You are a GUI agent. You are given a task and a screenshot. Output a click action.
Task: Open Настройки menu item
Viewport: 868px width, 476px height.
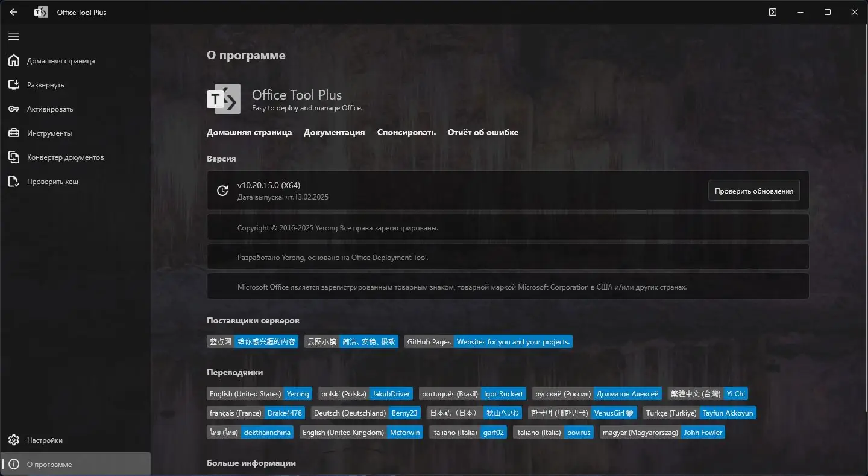45,440
